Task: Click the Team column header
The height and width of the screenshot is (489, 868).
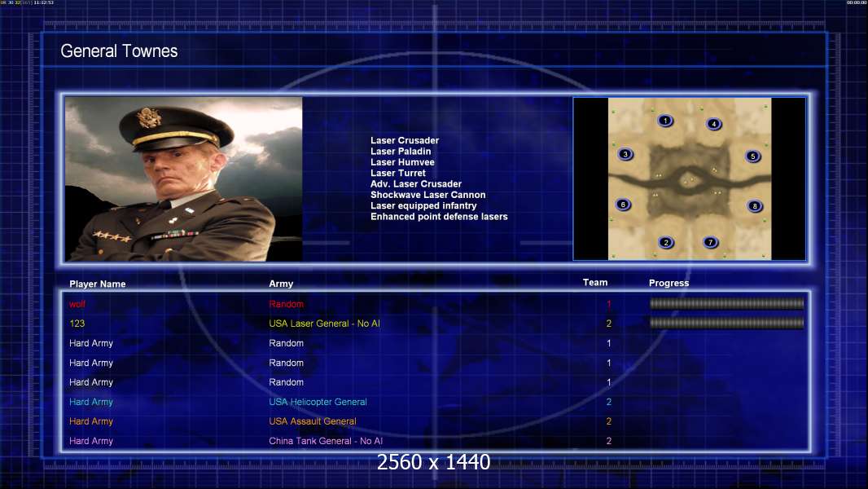Action: 595,283
